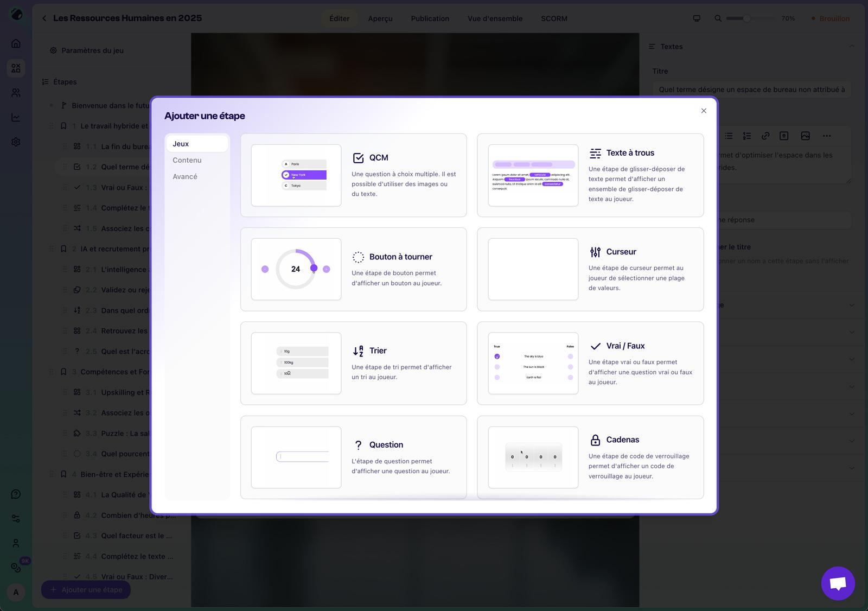Switch to the Contenu category
This screenshot has width=868, height=611.
point(187,160)
